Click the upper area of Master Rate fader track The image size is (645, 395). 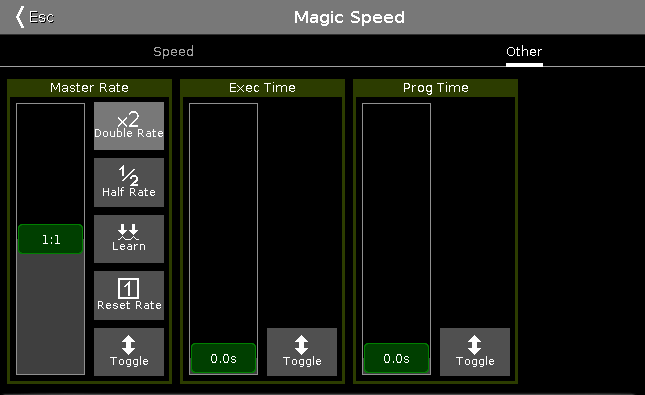[x=51, y=160]
